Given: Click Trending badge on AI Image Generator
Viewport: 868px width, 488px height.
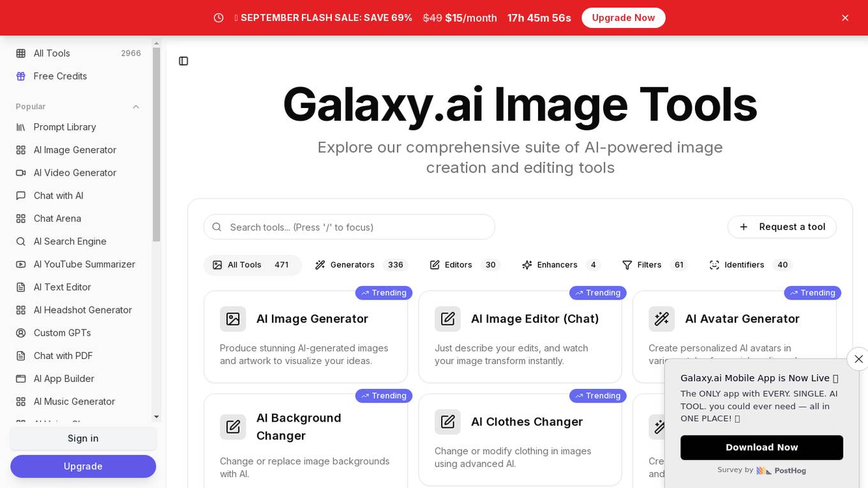Looking at the screenshot, I should [x=384, y=293].
